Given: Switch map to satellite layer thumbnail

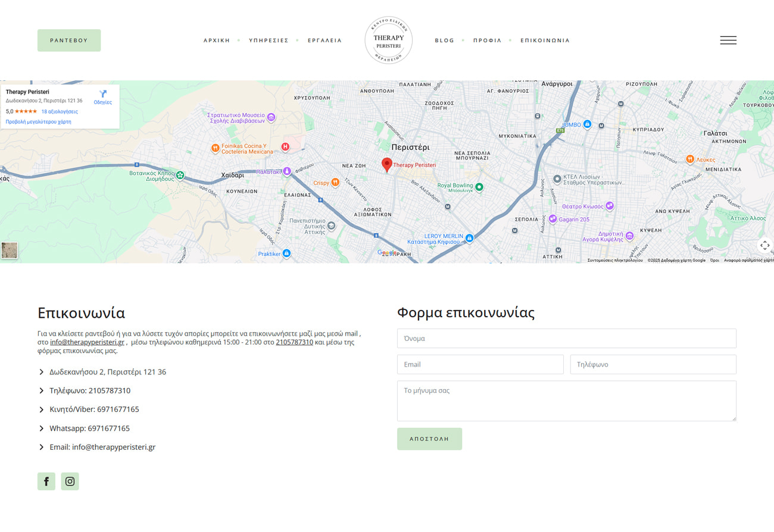Looking at the screenshot, I should [10, 250].
